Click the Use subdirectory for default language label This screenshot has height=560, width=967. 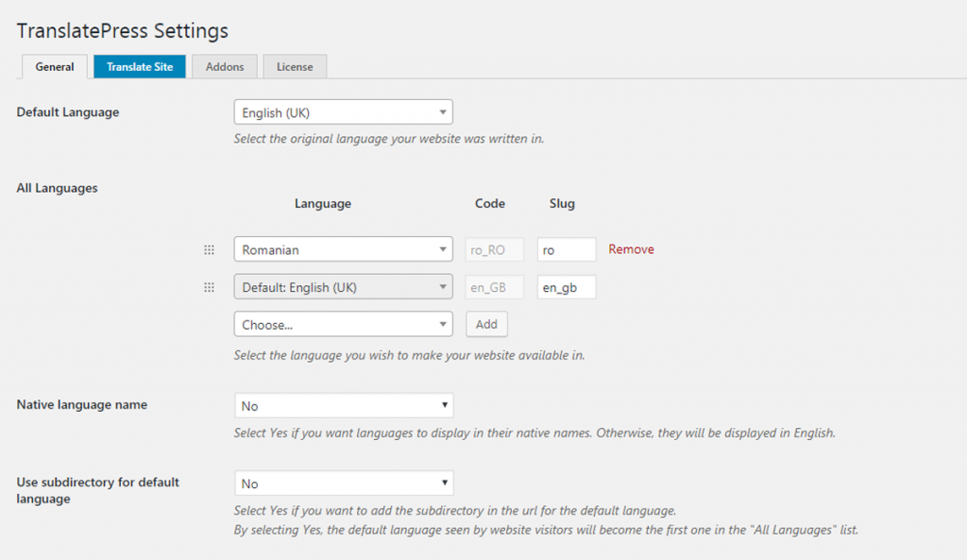tap(97, 490)
